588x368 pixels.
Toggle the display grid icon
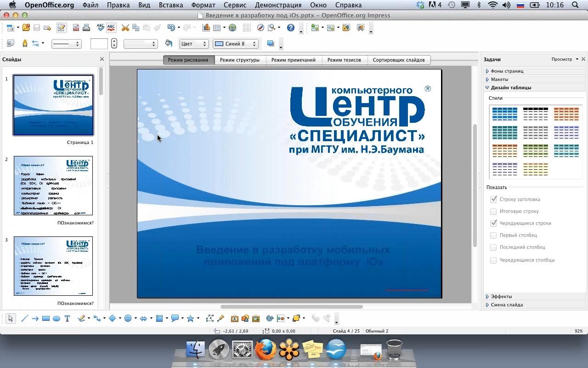click(247, 28)
